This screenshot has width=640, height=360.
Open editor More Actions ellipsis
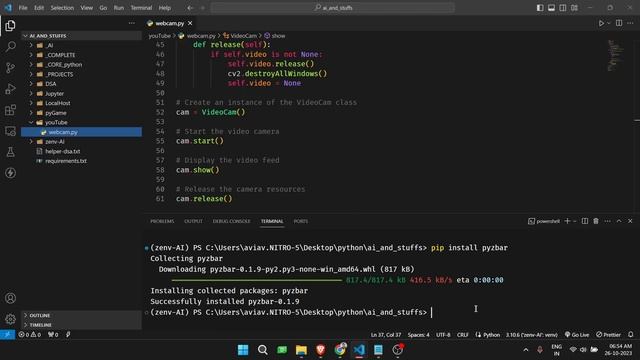(x=630, y=23)
